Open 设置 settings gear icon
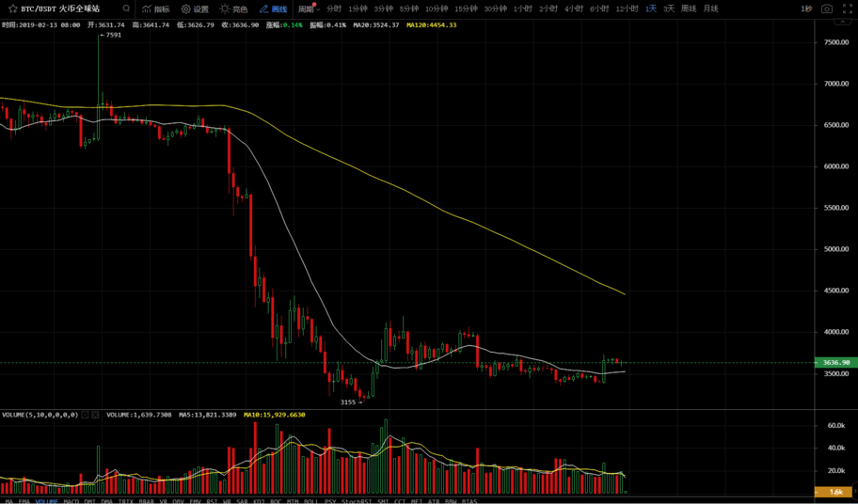The image size is (858, 504). coord(195,8)
